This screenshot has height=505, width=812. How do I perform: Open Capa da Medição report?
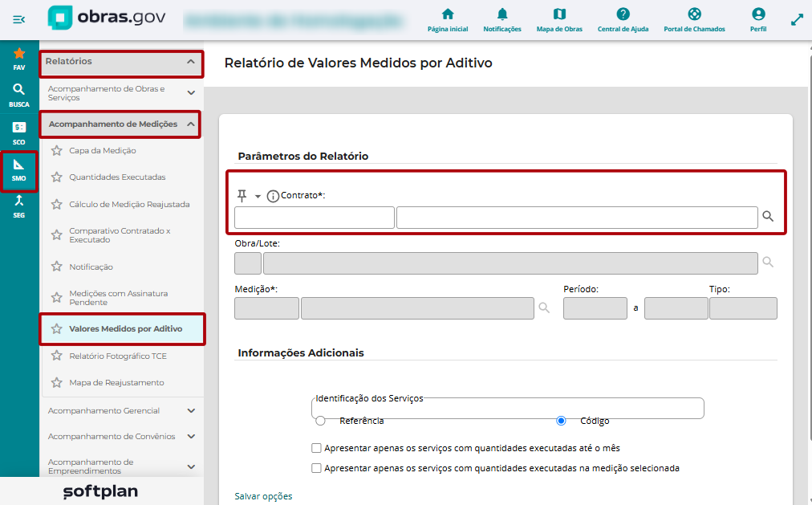tap(103, 151)
